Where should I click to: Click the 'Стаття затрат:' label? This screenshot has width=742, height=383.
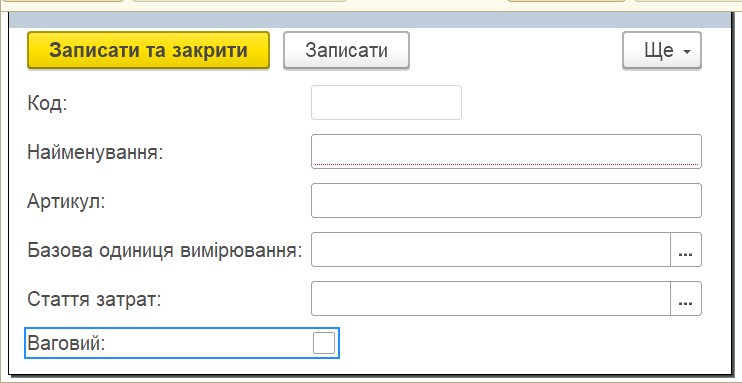point(95,299)
